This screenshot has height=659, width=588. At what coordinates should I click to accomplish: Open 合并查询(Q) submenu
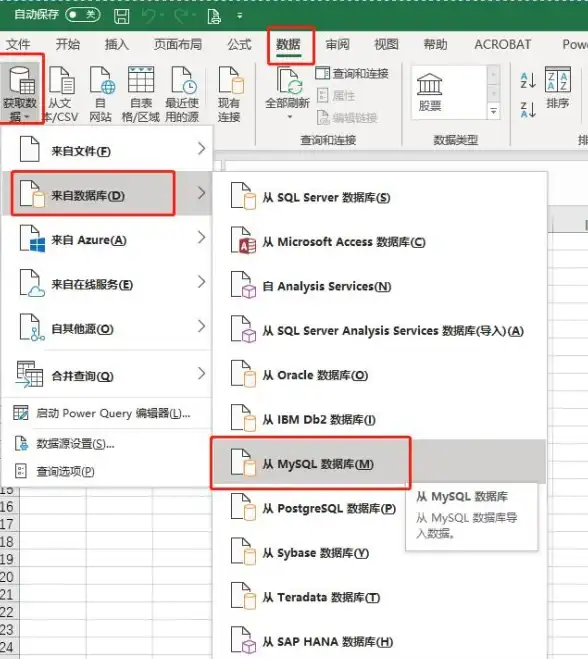[107, 374]
